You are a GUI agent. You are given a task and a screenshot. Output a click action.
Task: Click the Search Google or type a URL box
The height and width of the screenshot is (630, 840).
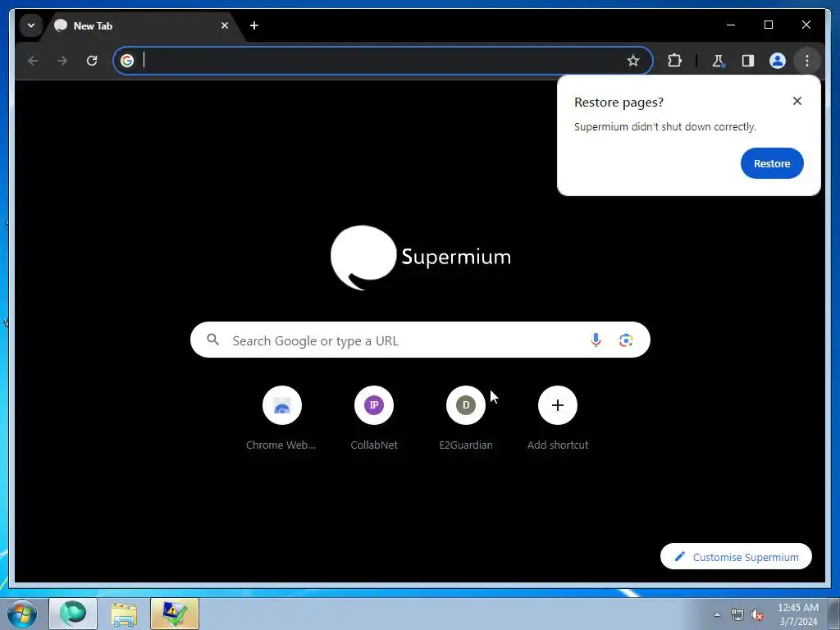420,340
